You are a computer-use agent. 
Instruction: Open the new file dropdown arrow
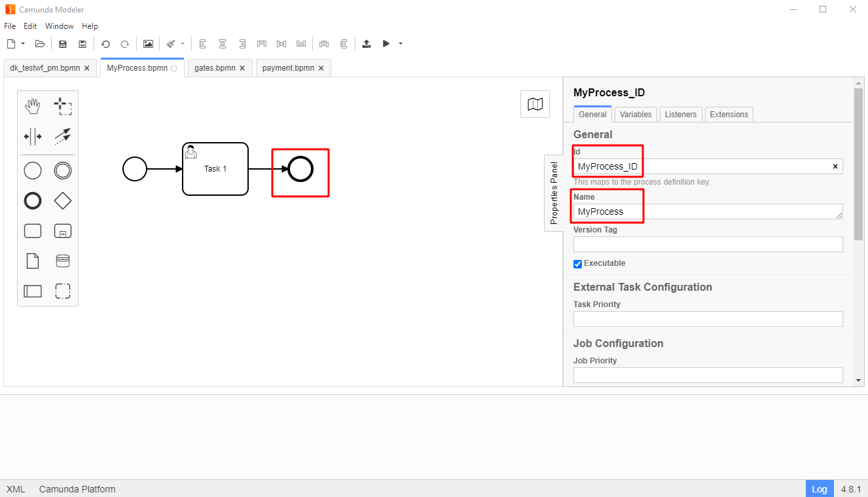point(23,44)
